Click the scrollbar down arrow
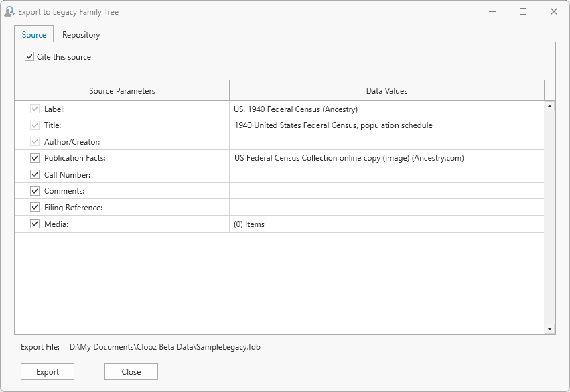The height and width of the screenshot is (392, 570). (x=549, y=328)
